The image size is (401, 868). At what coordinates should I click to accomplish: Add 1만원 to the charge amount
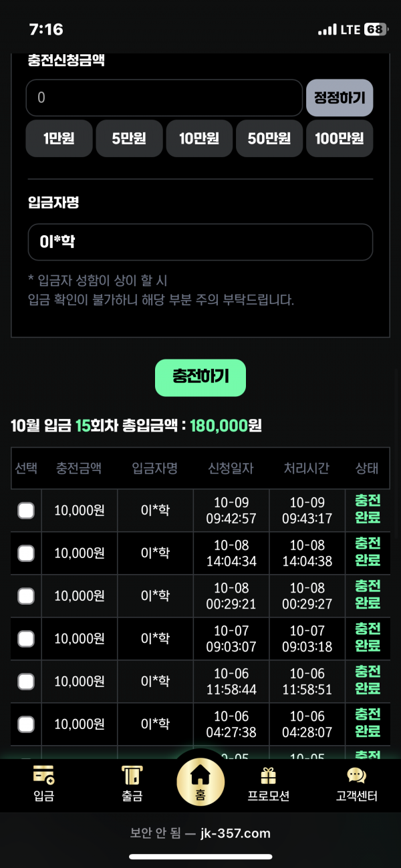pyautogui.click(x=59, y=138)
